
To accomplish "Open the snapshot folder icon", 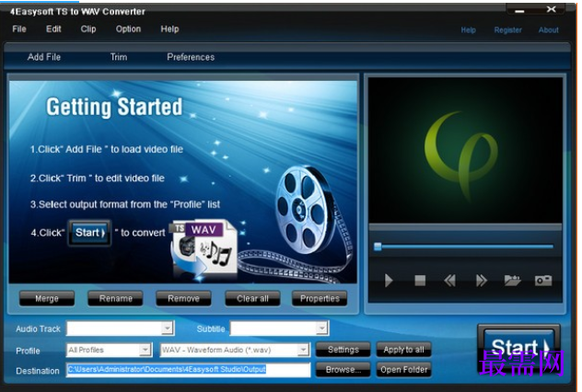I will [512, 281].
